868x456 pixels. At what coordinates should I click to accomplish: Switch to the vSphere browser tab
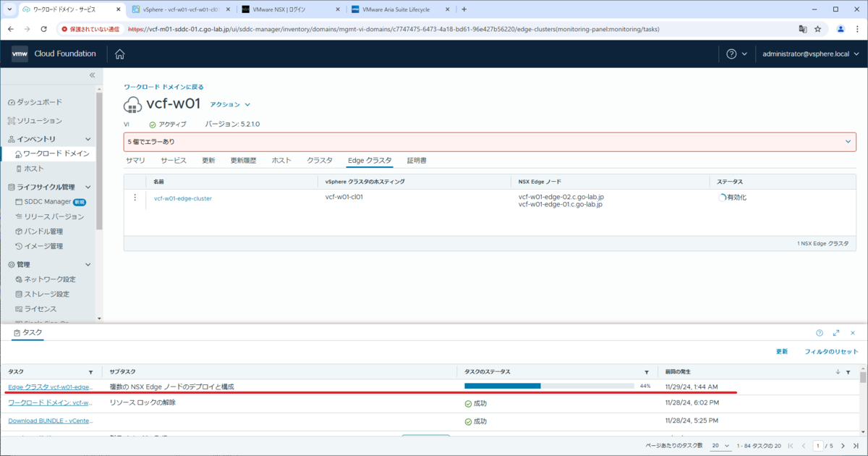point(181,9)
